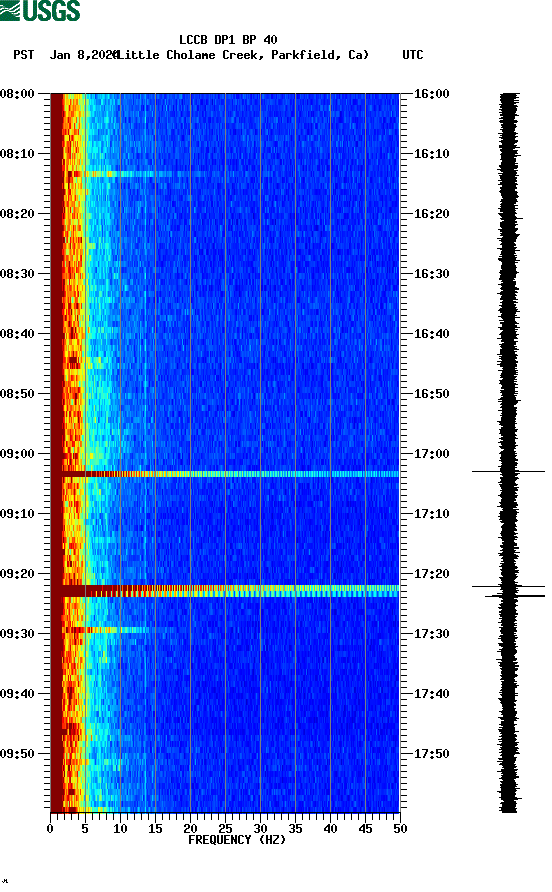Click the "FREQUENCY (HZ)" axis label
552x892 pixels.
237,840
